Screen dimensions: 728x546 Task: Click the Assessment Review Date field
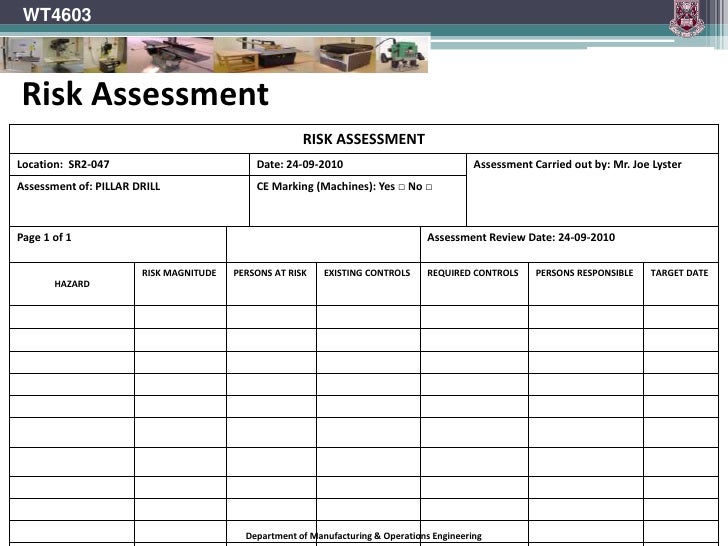coord(569,244)
